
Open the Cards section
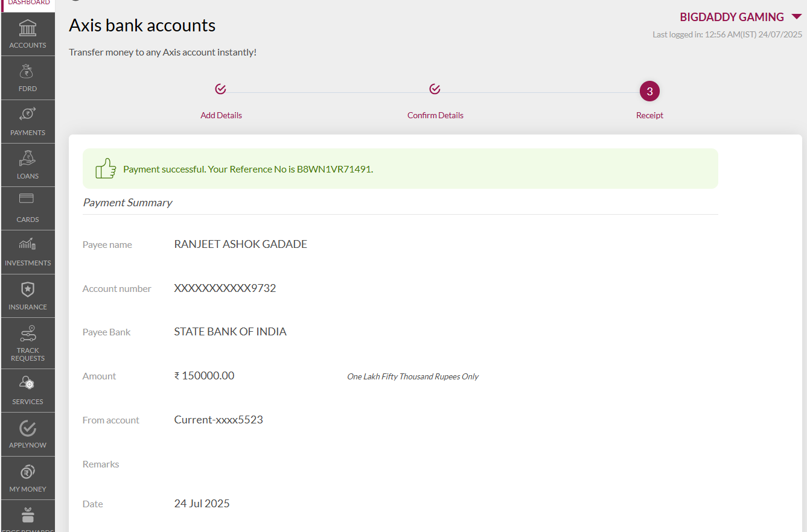pos(28,209)
